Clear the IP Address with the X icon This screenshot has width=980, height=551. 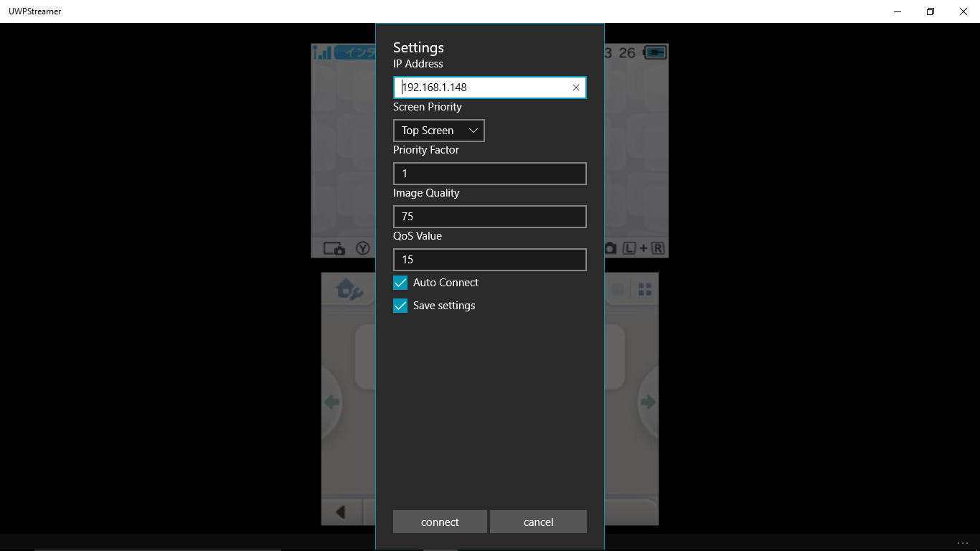coord(575,88)
